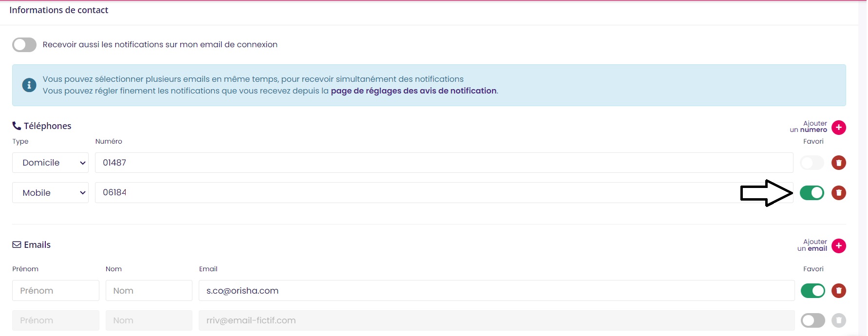Click the disabled Prénom field for rriv@email-fictif.com
Screen dimensions: 868x336
(56, 320)
